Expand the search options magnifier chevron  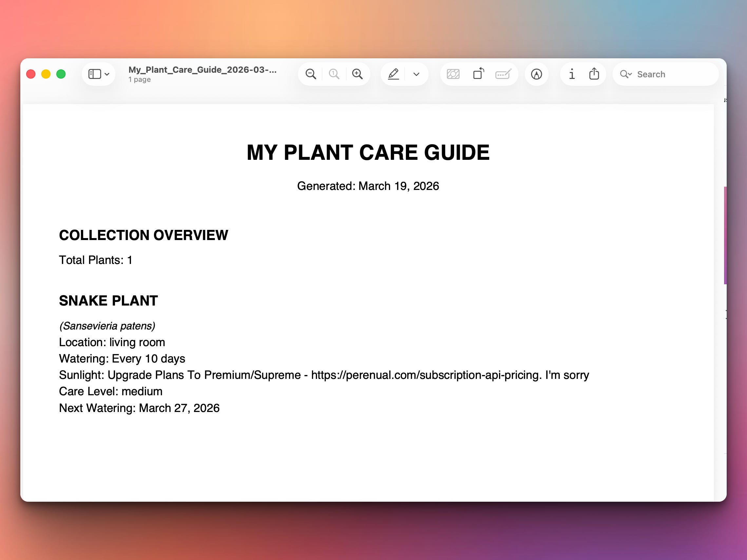[626, 74]
